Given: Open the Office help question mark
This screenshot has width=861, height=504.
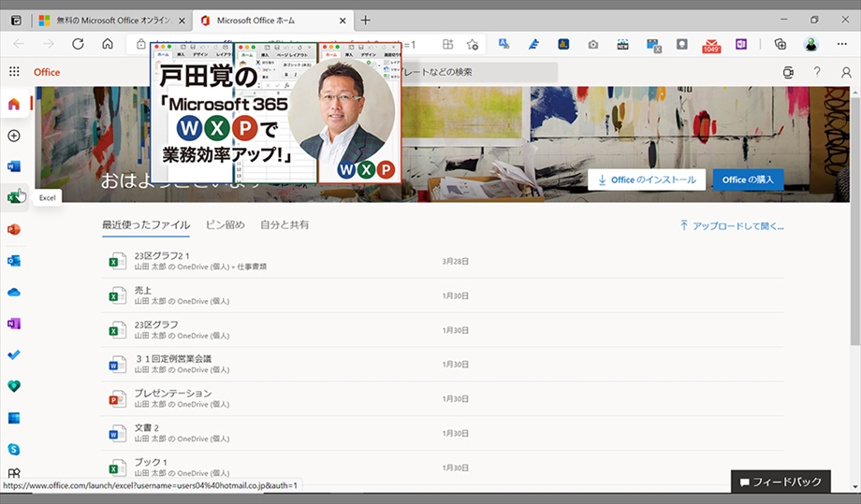Looking at the screenshot, I should pos(817,72).
